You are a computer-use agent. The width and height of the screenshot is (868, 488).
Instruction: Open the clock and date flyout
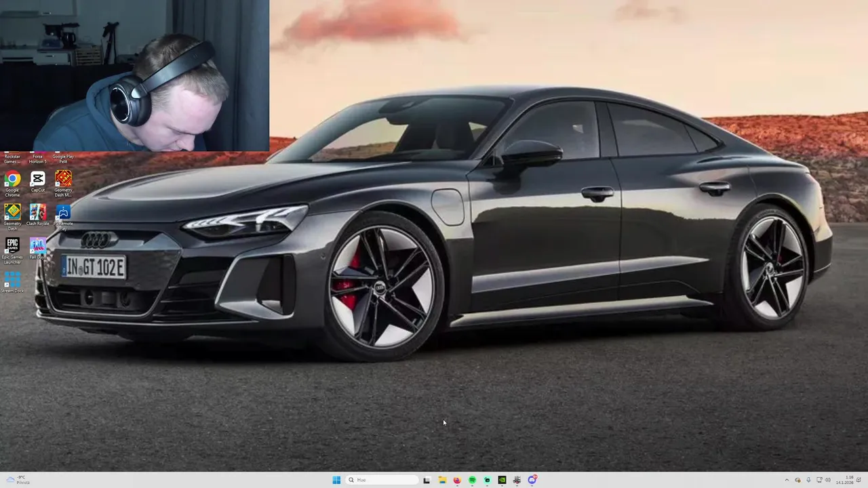coord(845,480)
